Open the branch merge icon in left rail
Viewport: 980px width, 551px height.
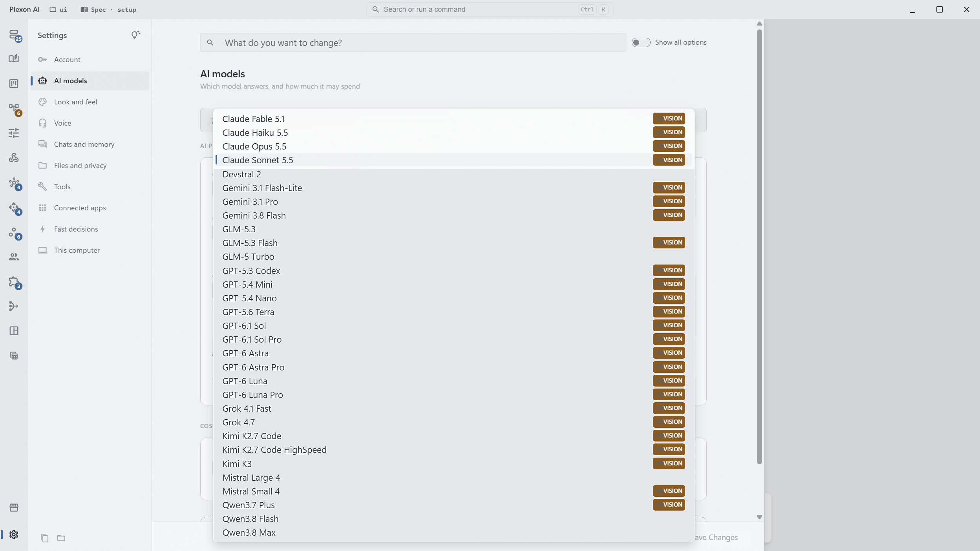[x=14, y=306]
